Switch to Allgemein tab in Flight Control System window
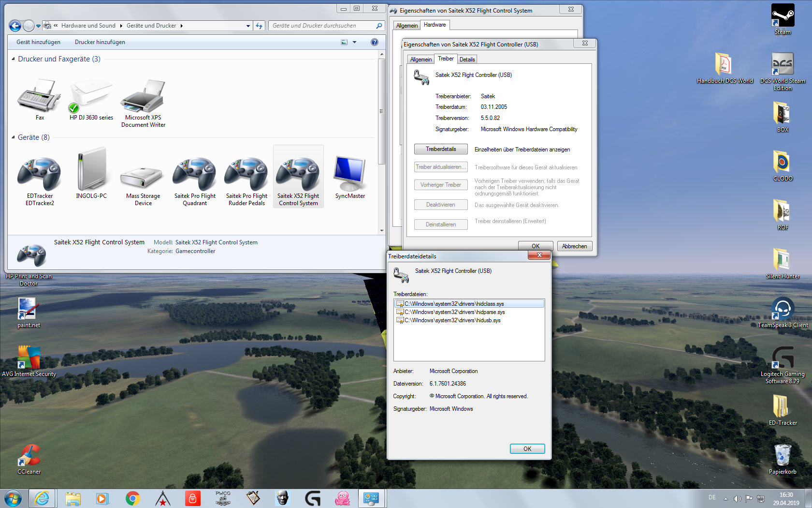This screenshot has width=812, height=508. pos(407,26)
